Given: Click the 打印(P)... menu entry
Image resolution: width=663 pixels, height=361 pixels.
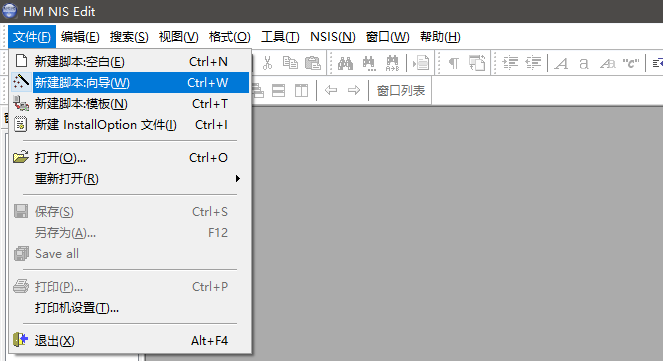Looking at the screenshot, I should [130, 287].
